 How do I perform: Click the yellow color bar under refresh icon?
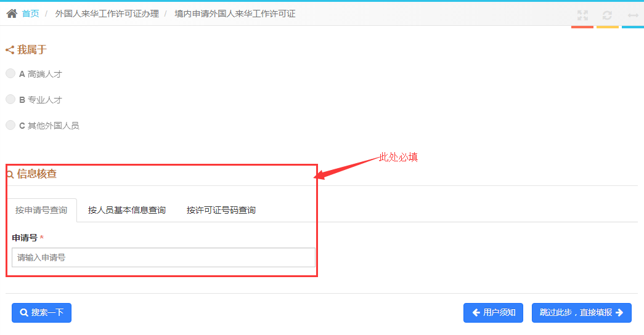(x=607, y=27)
